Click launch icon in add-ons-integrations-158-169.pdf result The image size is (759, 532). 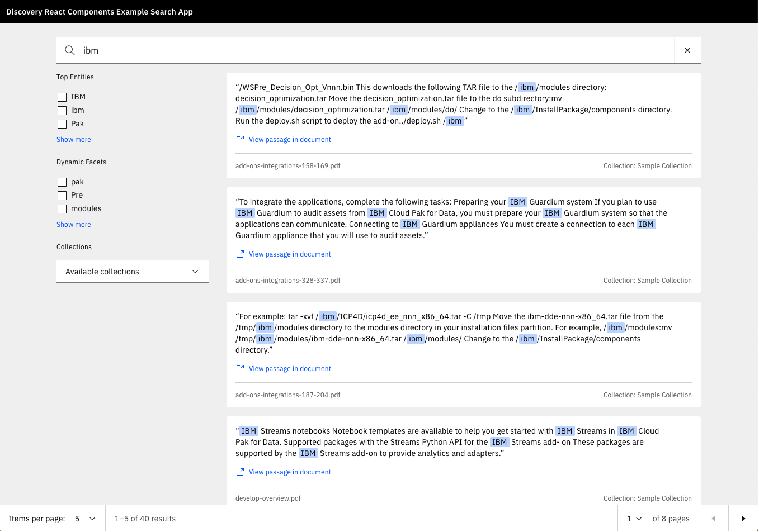[240, 140]
